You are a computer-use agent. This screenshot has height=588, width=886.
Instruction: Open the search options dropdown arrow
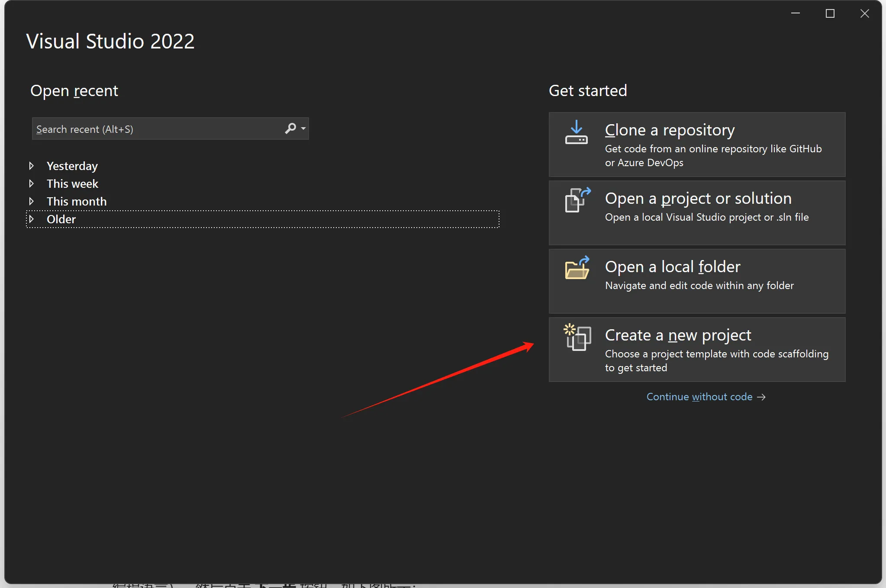(303, 129)
